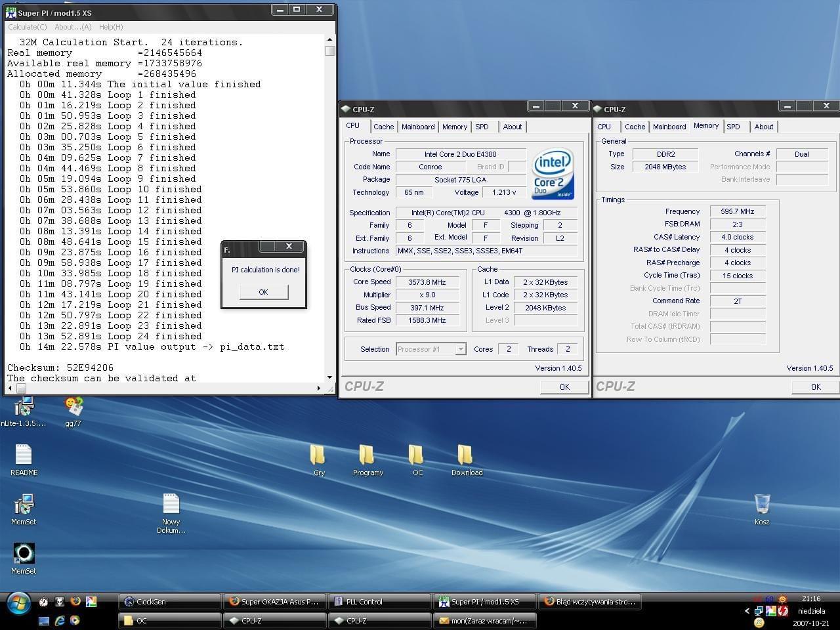Viewport: 840px width, 630px height.
Task: Click the network icon in system tray
Action: pyautogui.click(x=759, y=611)
